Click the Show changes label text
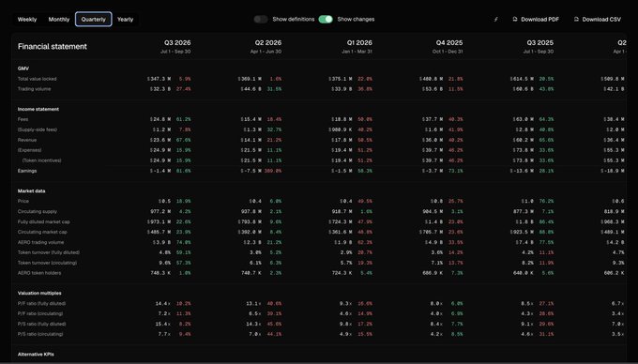 tap(356, 19)
